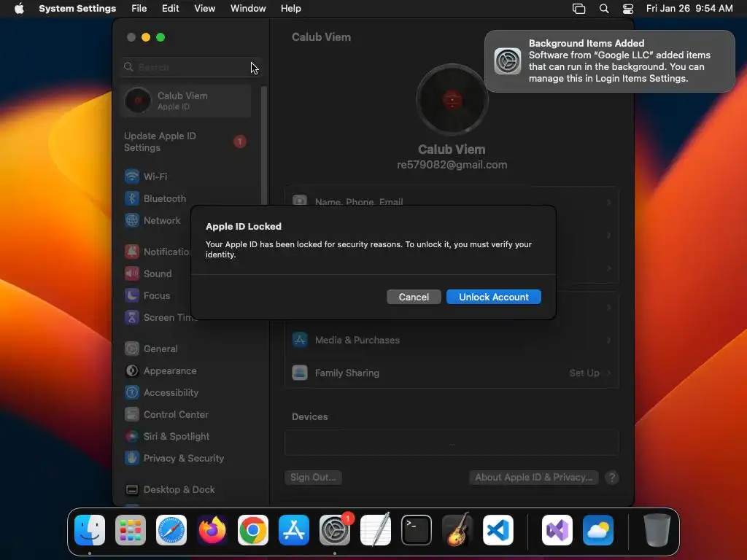Cancel the Apple ID Locked dialog

coord(414,297)
